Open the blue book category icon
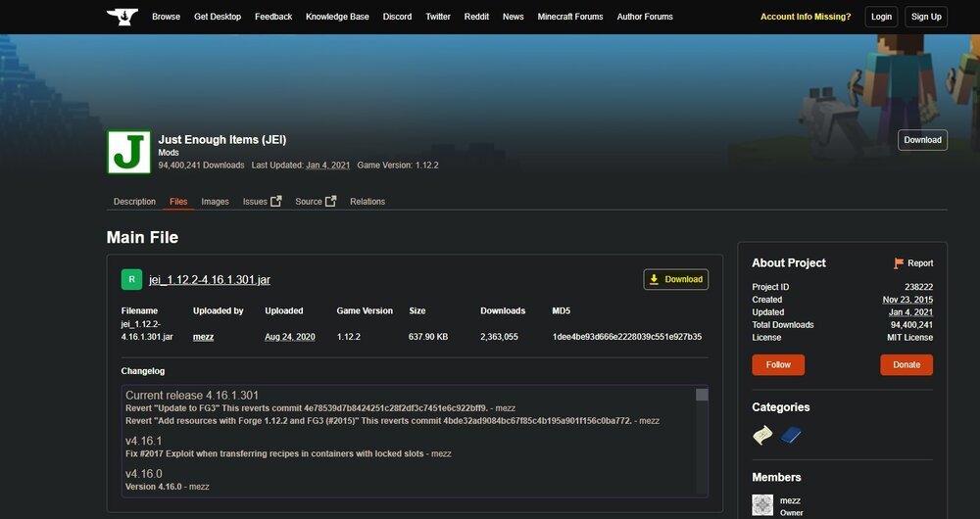This screenshot has width=980, height=519. (x=791, y=435)
